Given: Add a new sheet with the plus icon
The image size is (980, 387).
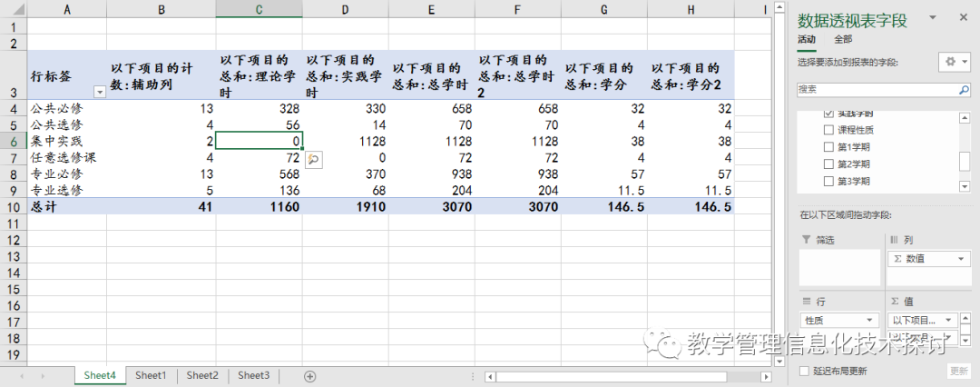Looking at the screenshot, I should [309, 376].
